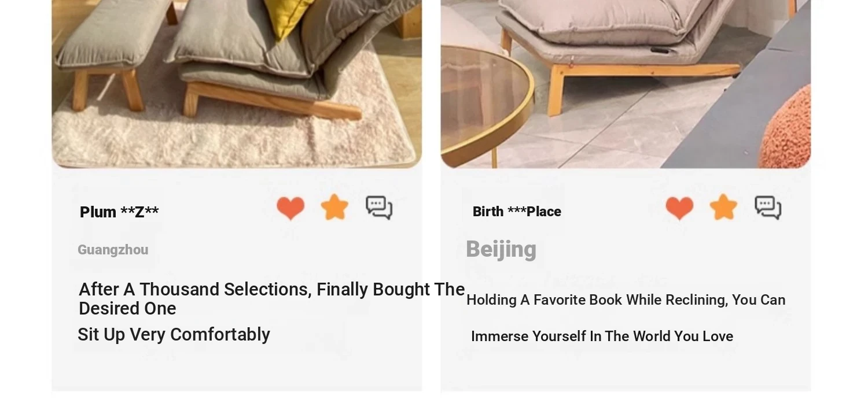Click the heart icon on Birth ***Place review

679,208
